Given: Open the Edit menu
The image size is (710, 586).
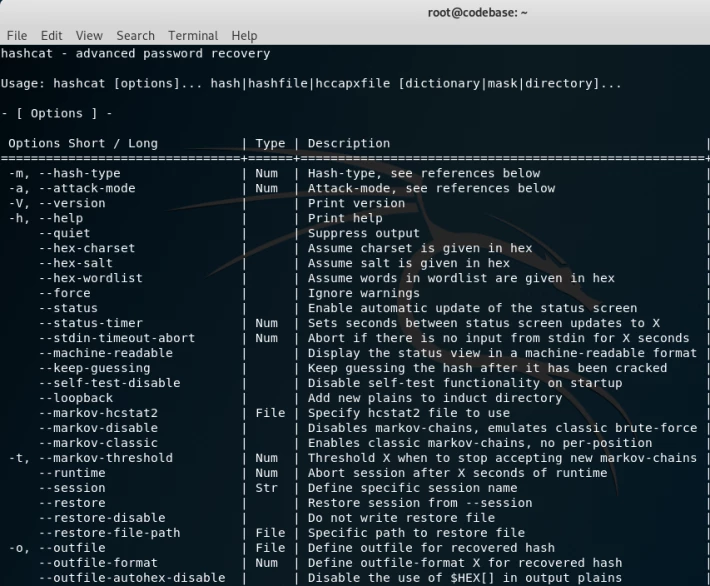Looking at the screenshot, I should coord(51,35).
